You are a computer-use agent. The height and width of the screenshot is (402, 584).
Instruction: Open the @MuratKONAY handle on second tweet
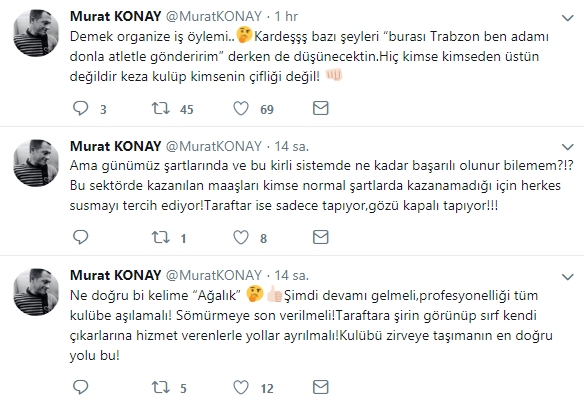tap(214, 146)
